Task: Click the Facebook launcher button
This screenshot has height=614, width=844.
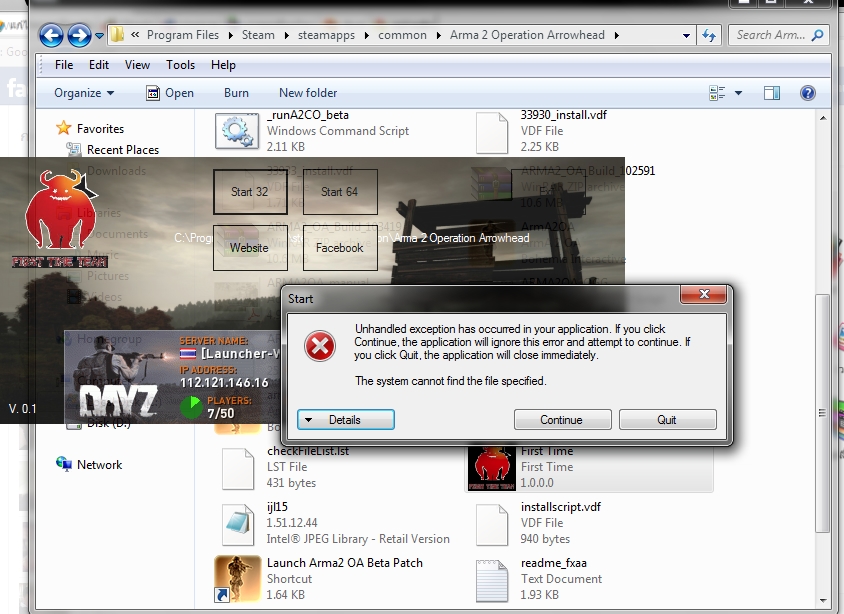Action: 340,248
